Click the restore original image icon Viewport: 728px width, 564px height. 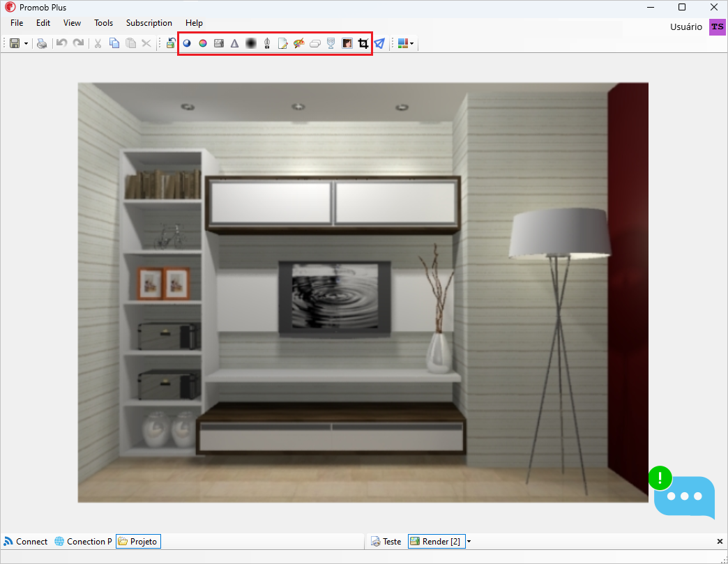click(171, 43)
